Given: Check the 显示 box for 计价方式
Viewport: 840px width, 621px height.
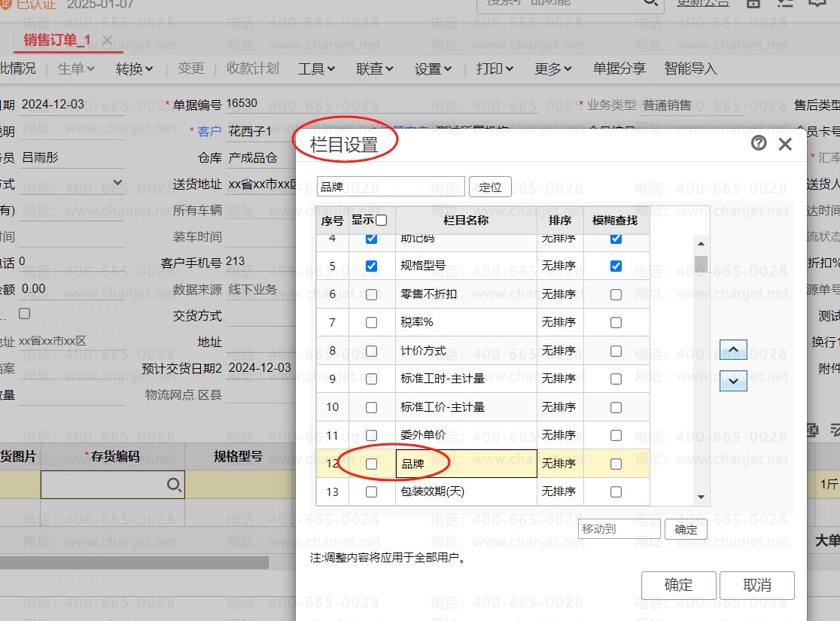Looking at the screenshot, I should point(371,351).
